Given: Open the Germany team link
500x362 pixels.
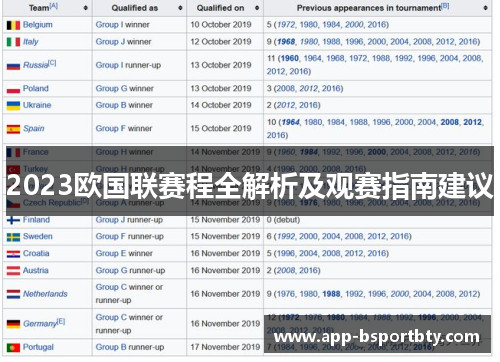Looking at the screenshot, I should (x=40, y=324).
